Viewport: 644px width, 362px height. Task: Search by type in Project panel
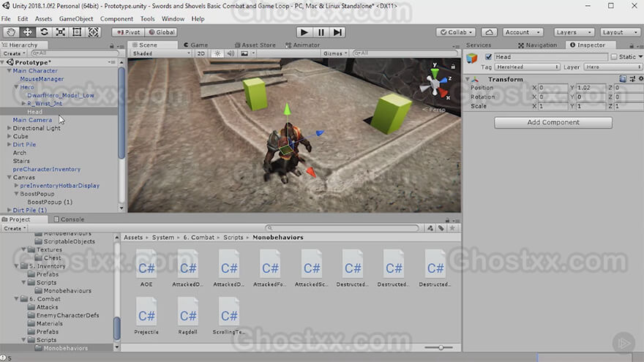coord(430,227)
